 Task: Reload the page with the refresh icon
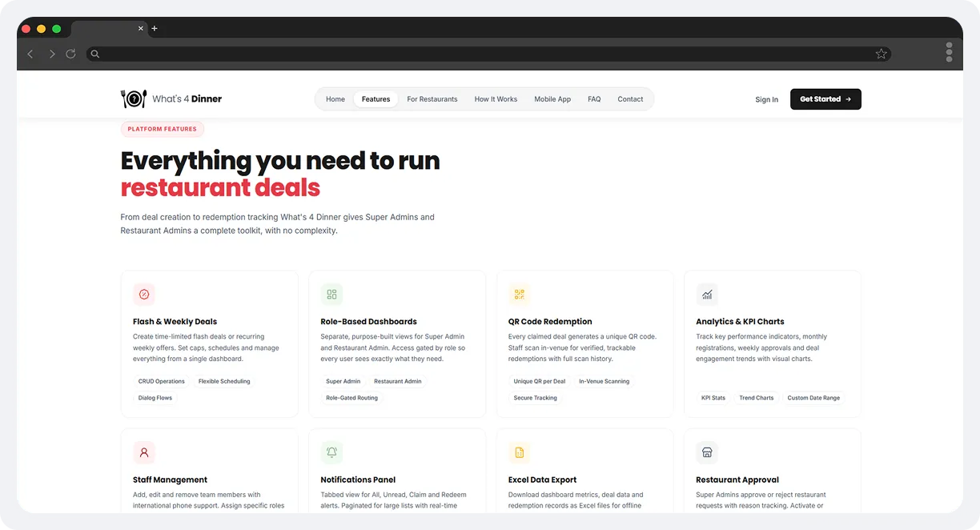(x=70, y=54)
